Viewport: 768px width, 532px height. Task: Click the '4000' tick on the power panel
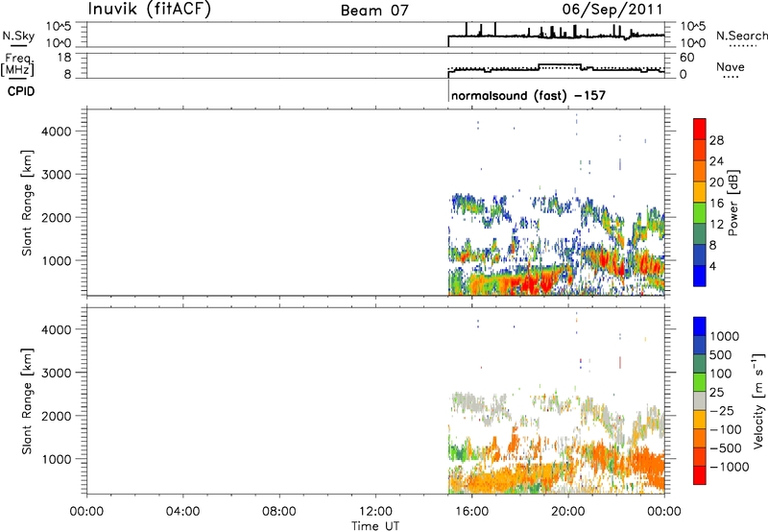coord(57,132)
